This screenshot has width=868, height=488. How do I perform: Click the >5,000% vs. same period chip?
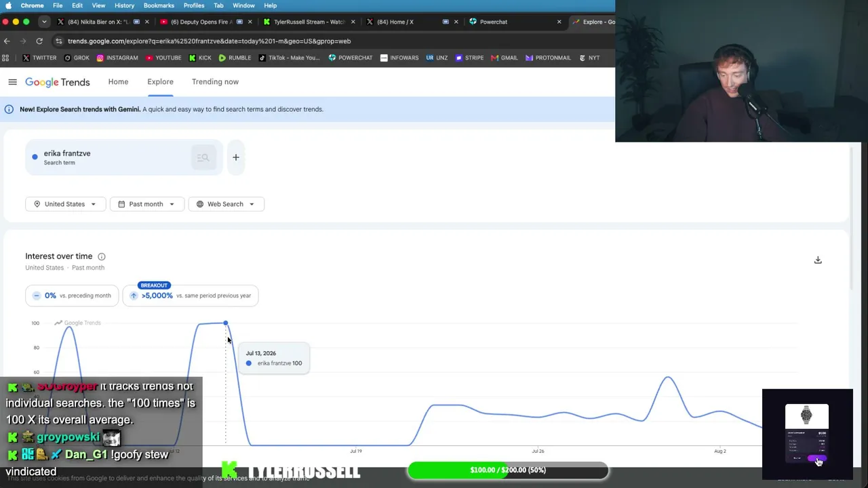tap(191, 296)
